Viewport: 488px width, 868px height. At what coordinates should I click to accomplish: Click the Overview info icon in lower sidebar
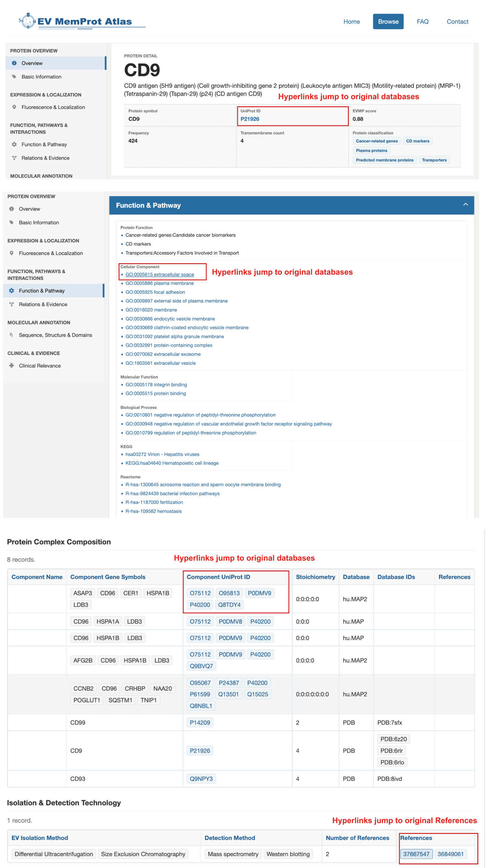(x=11, y=209)
